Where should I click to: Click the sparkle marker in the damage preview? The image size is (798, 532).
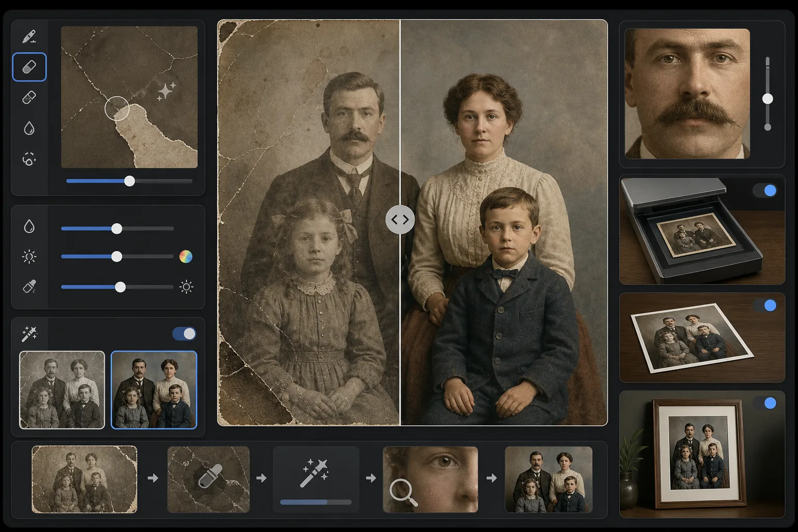166,91
